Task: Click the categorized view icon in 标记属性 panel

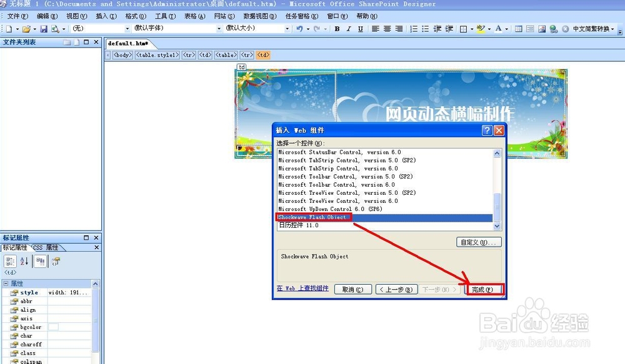Action: [x=10, y=260]
